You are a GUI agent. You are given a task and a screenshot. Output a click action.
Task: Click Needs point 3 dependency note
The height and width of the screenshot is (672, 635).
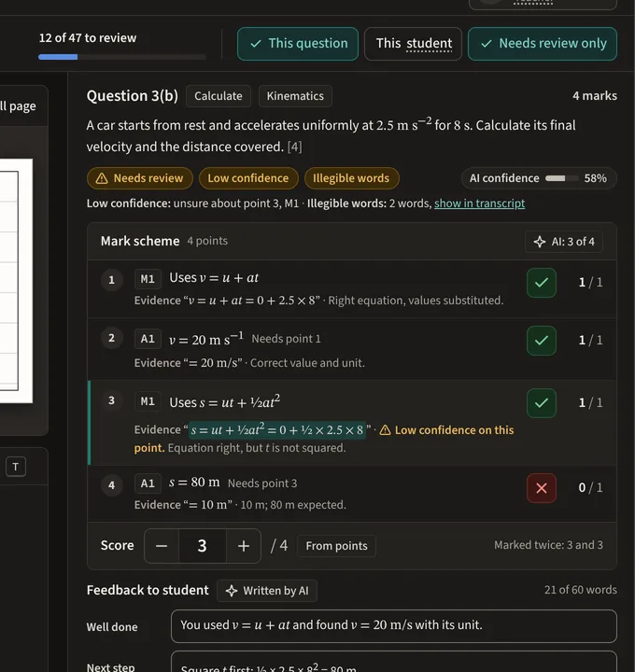pos(262,483)
